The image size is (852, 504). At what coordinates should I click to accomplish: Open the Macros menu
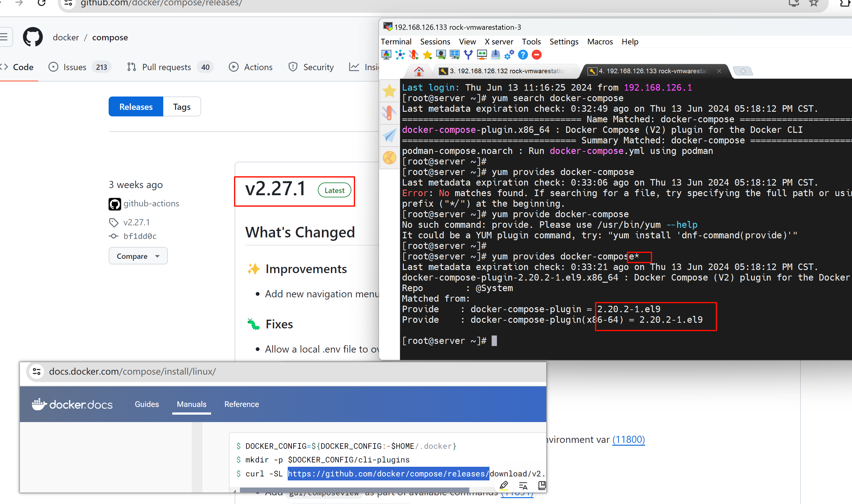point(600,42)
